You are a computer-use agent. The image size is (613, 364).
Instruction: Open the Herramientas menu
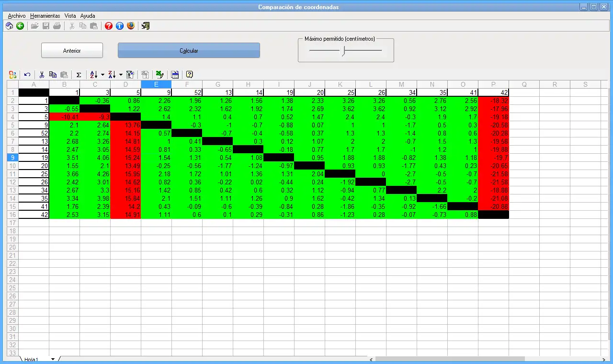click(45, 16)
